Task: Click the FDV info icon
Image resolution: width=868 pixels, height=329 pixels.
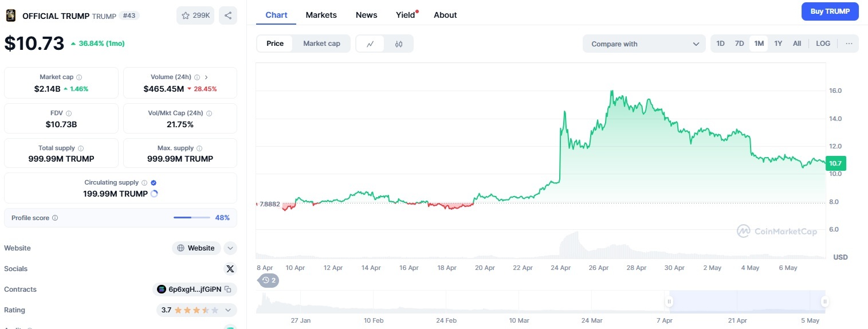Action: [x=68, y=113]
